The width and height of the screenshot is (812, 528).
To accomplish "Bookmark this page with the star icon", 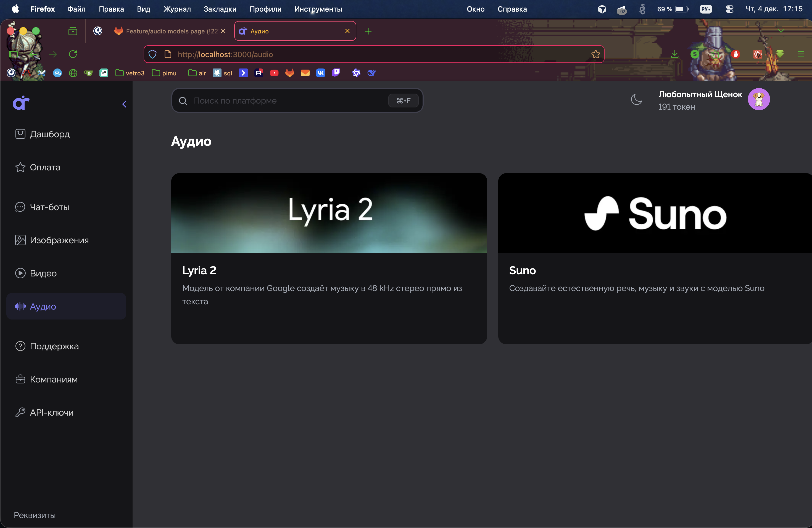I will (595, 54).
